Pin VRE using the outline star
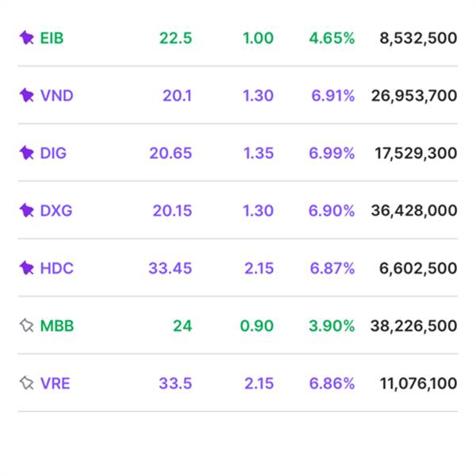476x476 pixels. point(26,383)
